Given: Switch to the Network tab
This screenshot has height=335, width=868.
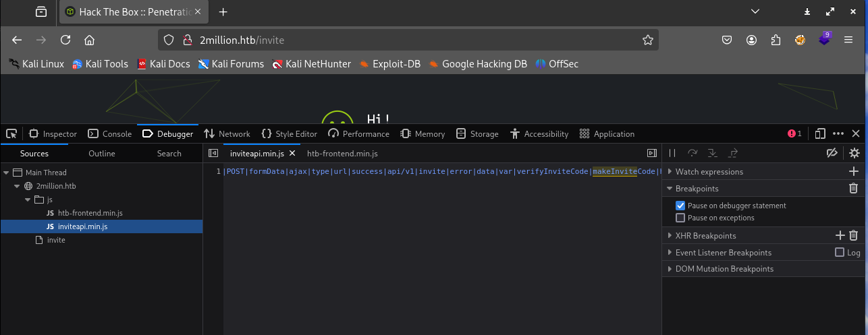Looking at the screenshot, I should tap(227, 133).
